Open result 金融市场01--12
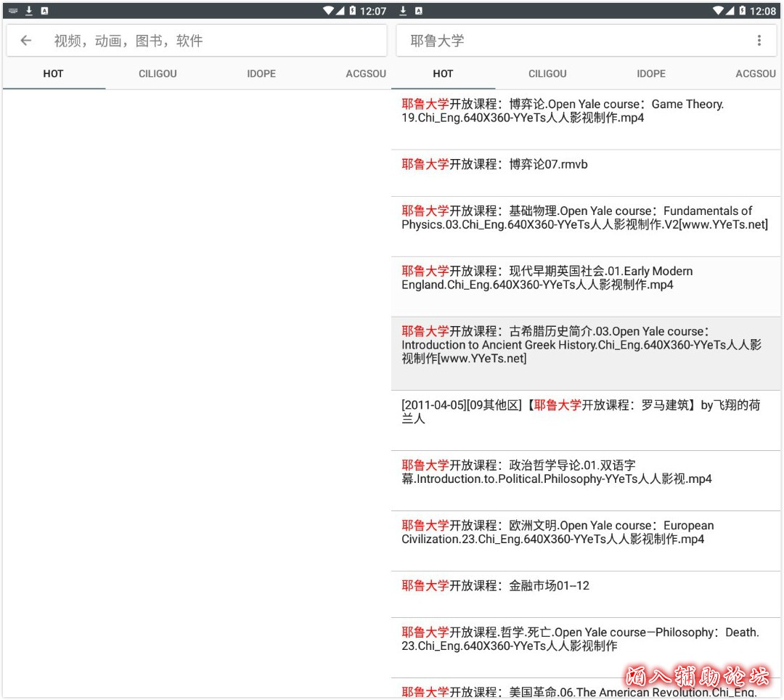 [x=586, y=595]
